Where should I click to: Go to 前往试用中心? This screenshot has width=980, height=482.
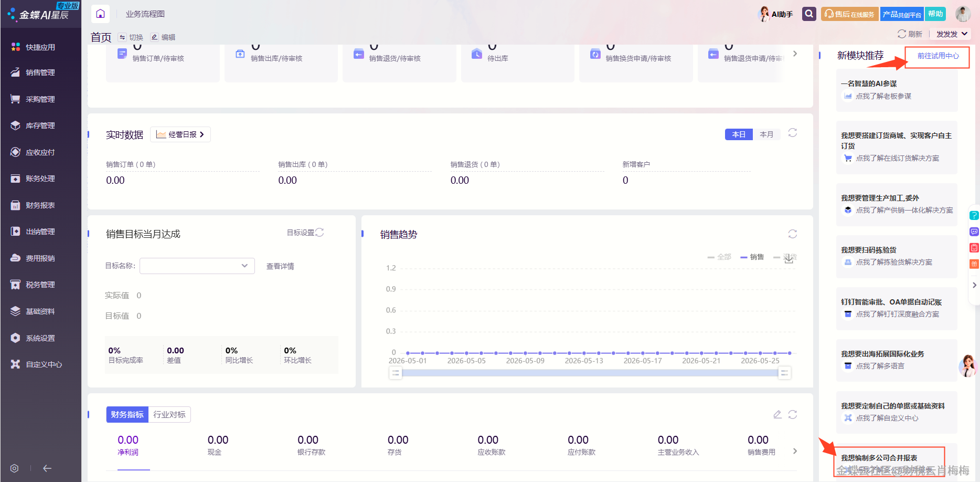938,56
